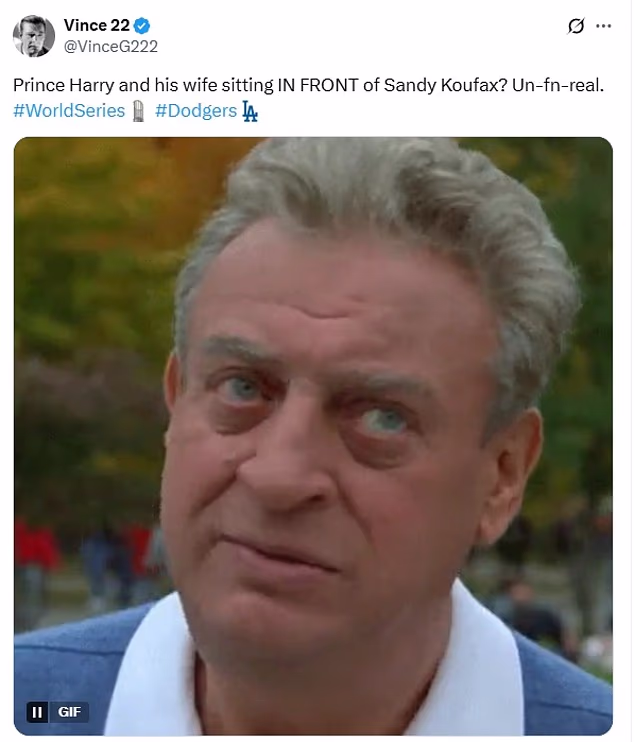The width and height of the screenshot is (634, 742).
Task: Pause the playing GIF
Action: pyautogui.click(x=37, y=712)
